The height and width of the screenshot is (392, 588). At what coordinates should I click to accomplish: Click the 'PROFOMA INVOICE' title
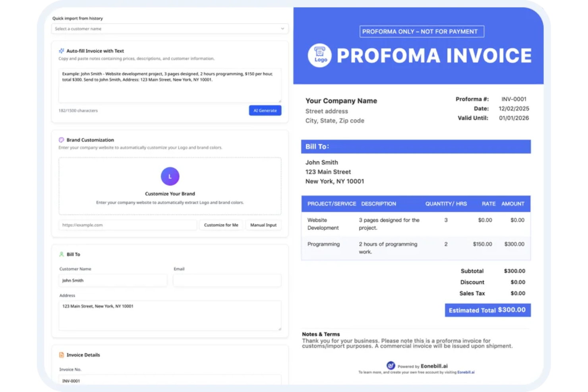(x=434, y=56)
